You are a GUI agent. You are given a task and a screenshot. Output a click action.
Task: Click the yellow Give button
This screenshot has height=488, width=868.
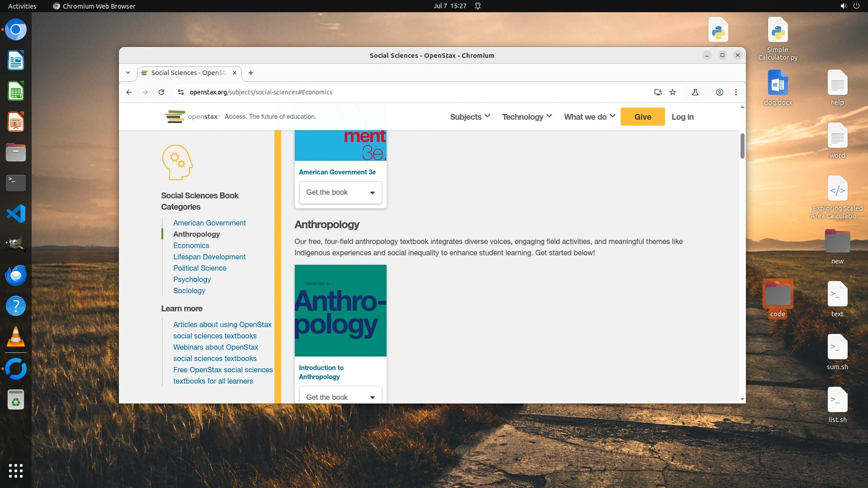(x=642, y=117)
